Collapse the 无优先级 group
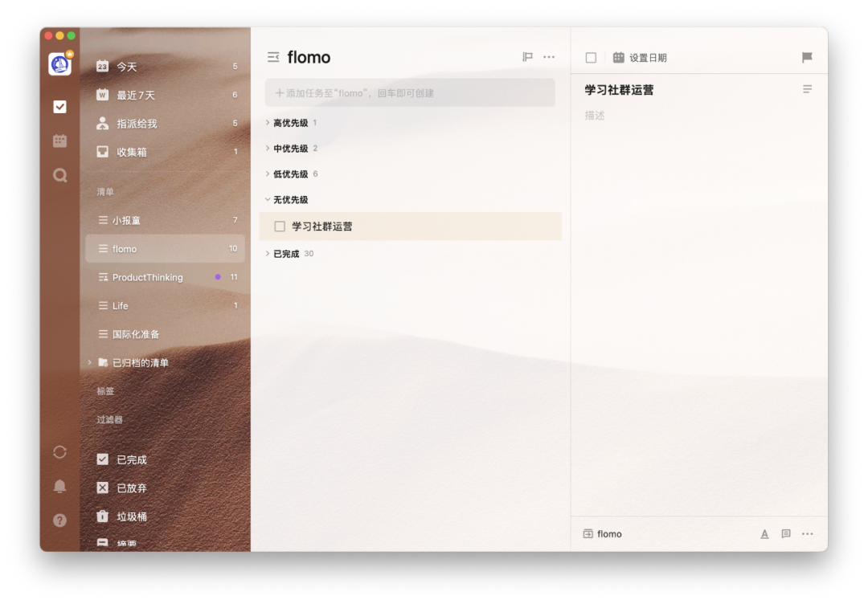The width and height of the screenshot is (868, 604). click(x=268, y=199)
